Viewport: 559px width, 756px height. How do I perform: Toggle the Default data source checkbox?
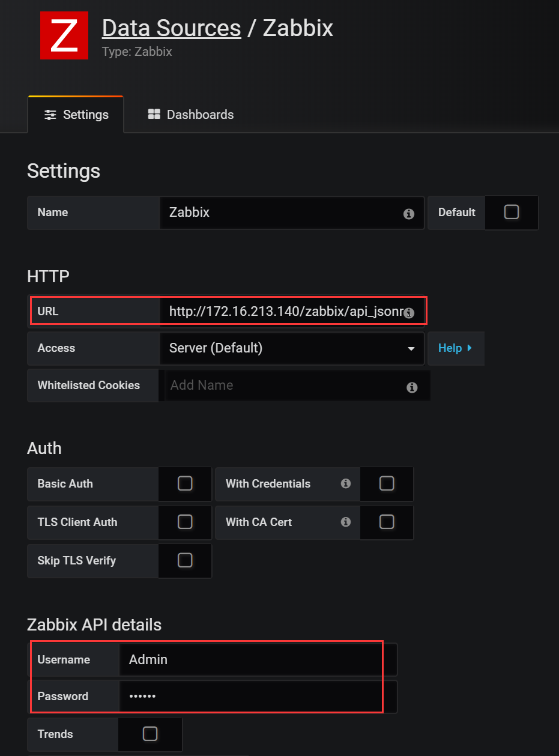pos(512,212)
